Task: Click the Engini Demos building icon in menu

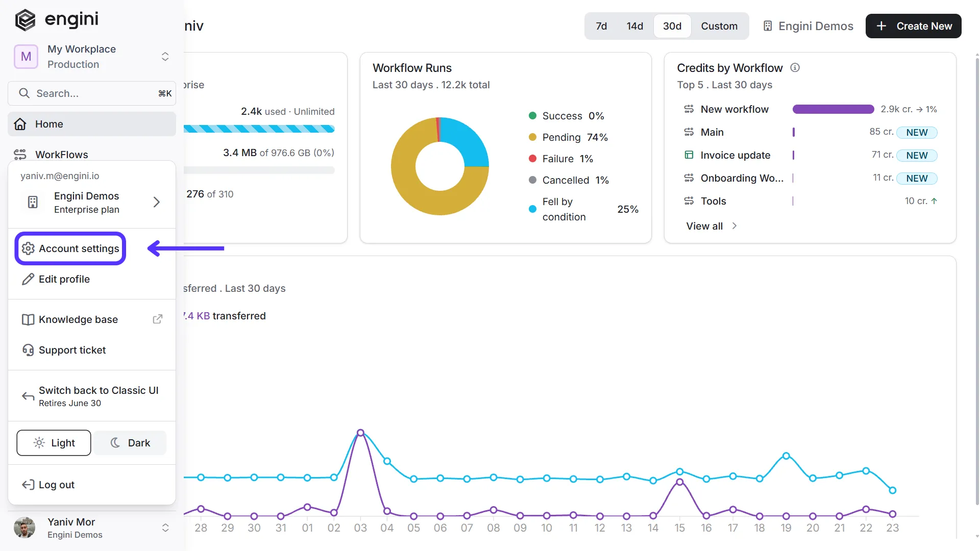Action: coord(33,202)
